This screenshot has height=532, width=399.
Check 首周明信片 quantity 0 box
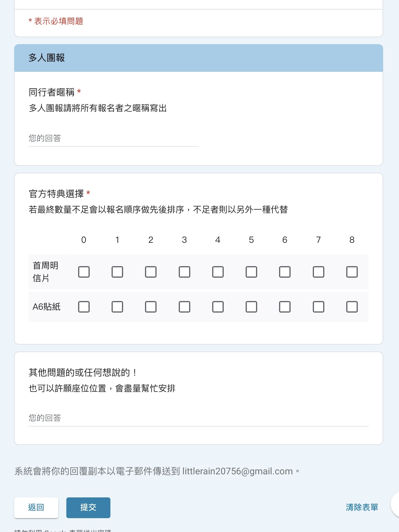pos(84,272)
